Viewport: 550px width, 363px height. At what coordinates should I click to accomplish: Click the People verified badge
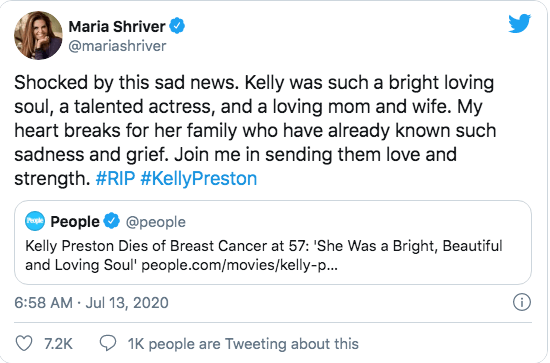(x=112, y=221)
